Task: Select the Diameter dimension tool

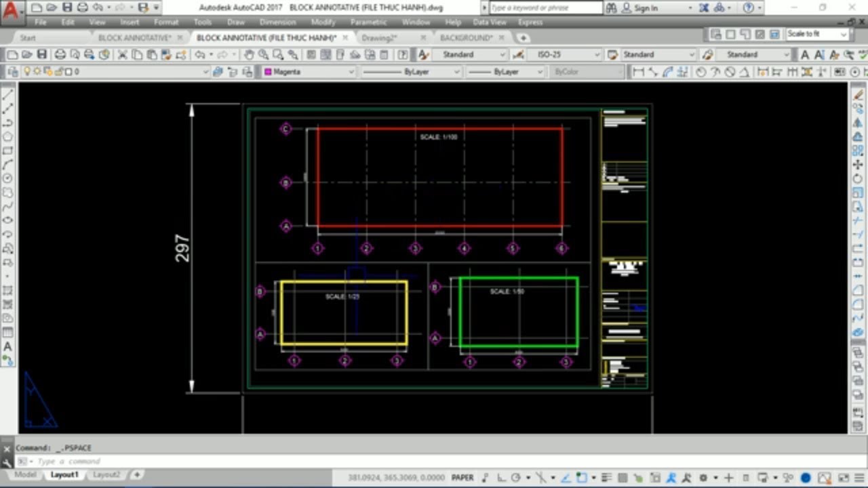Action: click(x=730, y=71)
